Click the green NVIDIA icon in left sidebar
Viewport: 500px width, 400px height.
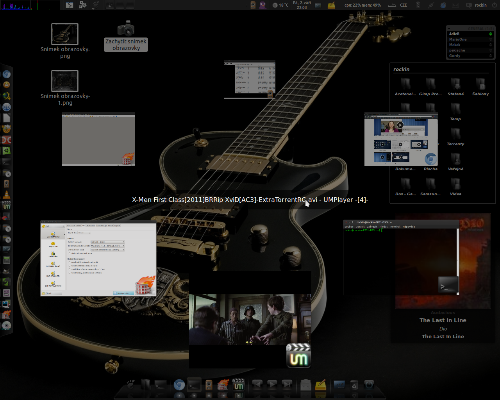coord(6,151)
